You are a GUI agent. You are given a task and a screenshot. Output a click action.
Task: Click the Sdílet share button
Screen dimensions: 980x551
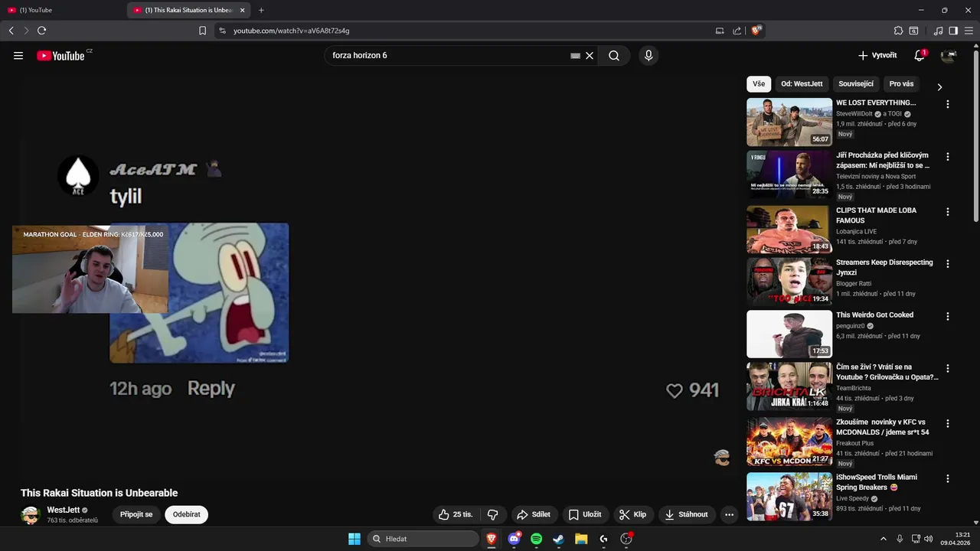point(534,514)
